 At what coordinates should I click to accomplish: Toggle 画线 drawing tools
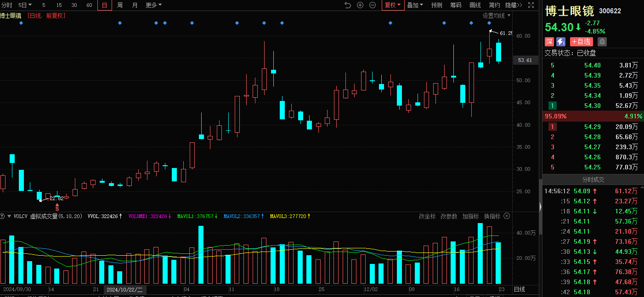(x=475, y=5)
